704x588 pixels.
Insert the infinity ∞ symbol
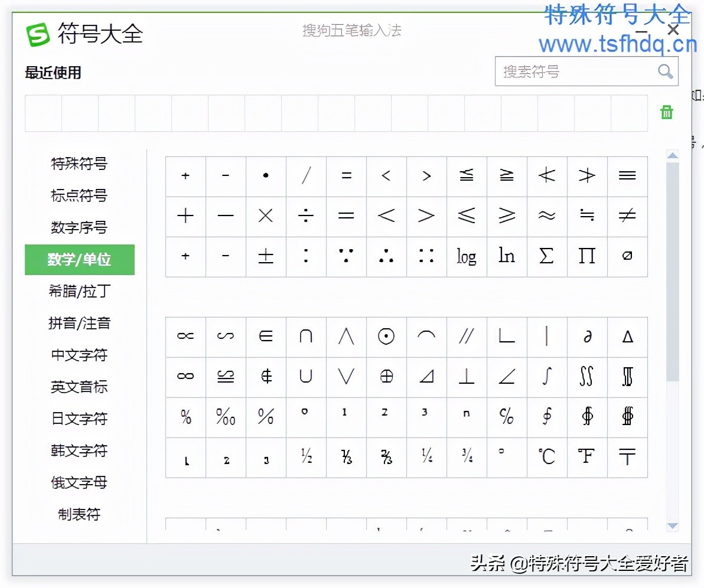pyautogui.click(x=185, y=377)
